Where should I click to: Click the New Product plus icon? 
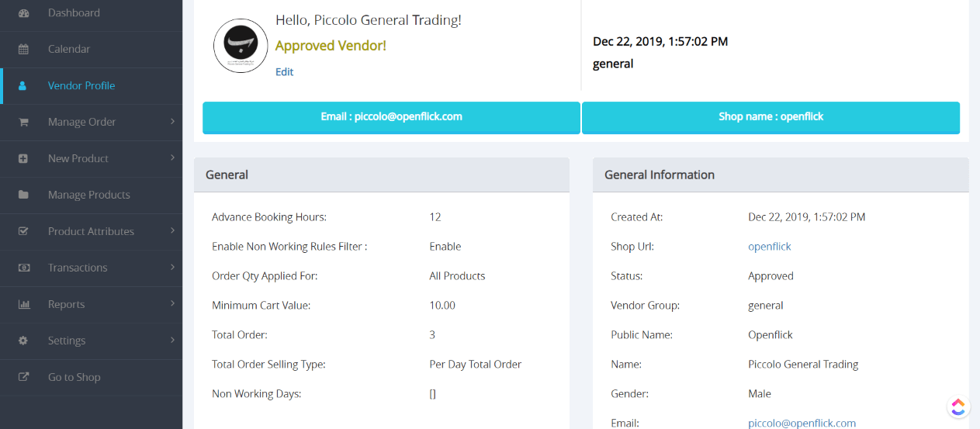click(23, 158)
